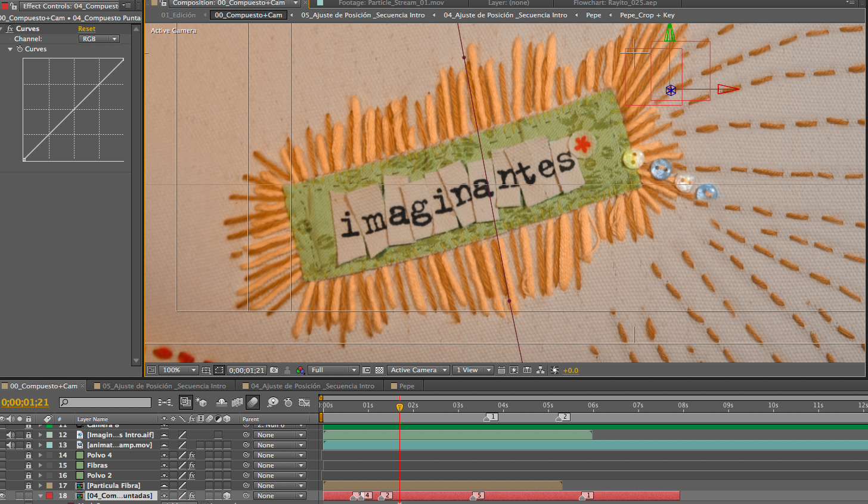
Task: Toggle Always Preview This View icon
Action: (151, 370)
